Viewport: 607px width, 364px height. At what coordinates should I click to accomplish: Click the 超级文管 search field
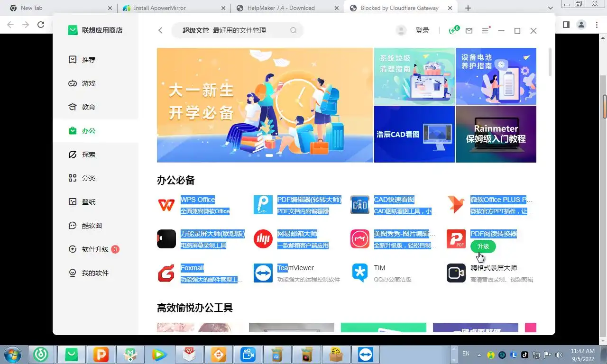237,30
